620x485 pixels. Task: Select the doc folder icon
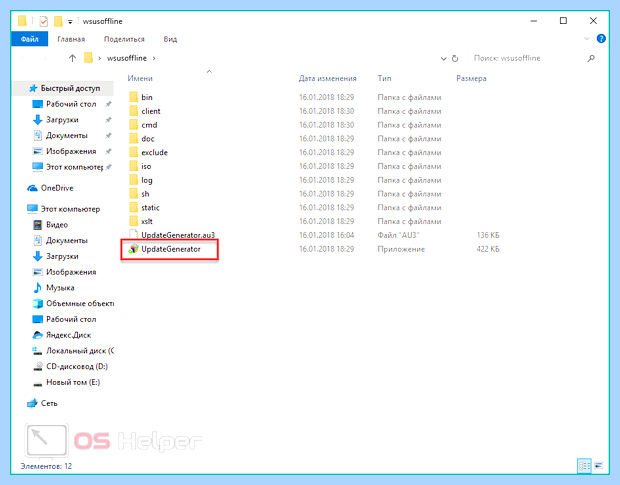134,139
